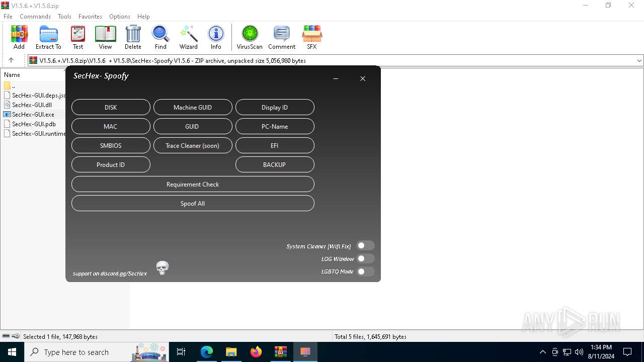644x362 pixels.
Task: Select SecHex-GUI.pdb file
Action: tap(30, 124)
